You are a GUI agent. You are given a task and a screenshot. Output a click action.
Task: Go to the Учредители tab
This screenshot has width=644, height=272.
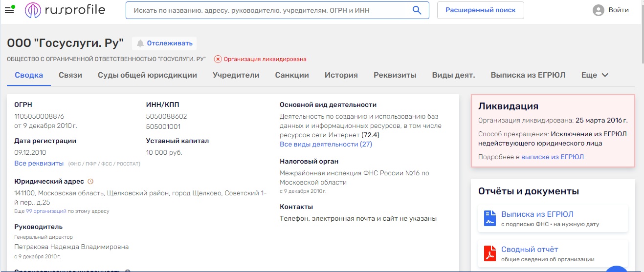tap(236, 75)
